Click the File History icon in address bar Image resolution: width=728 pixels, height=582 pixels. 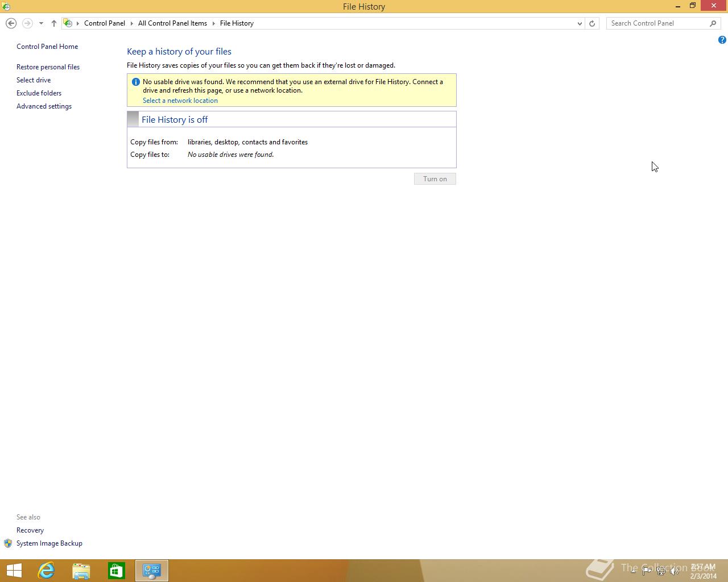(68, 23)
